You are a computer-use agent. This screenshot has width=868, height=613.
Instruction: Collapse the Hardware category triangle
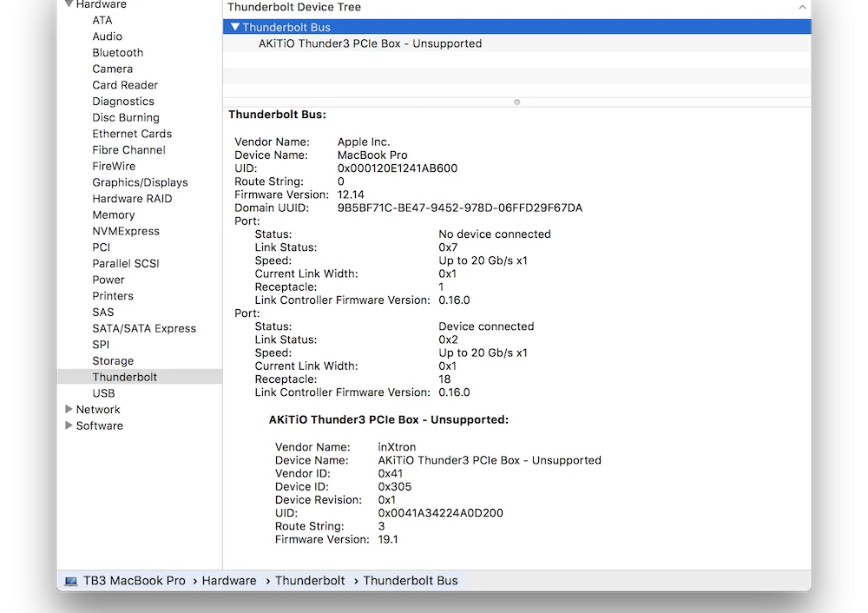(x=69, y=3)
